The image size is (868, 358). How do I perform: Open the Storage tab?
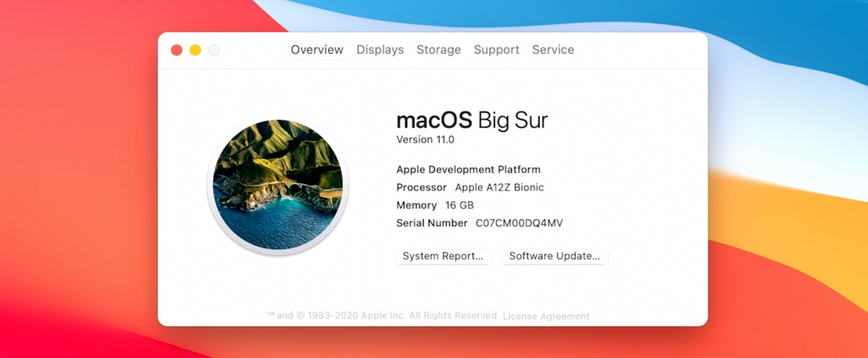[438, 50]
